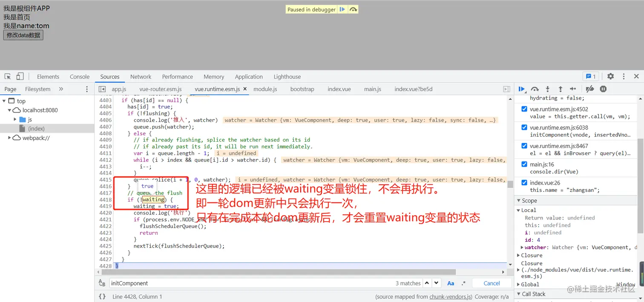Step over next function call
644x302 pixels.
coord(535,89)
